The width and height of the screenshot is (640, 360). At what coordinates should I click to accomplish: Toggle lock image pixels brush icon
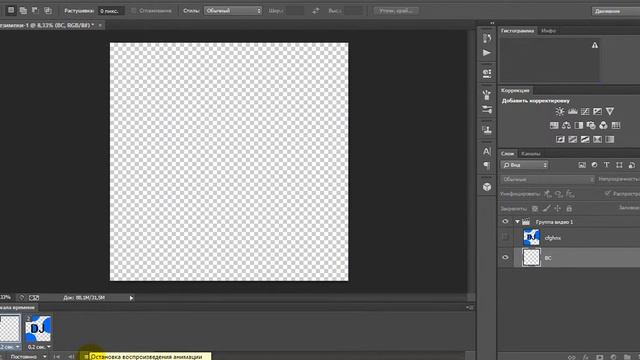(547, 209)
